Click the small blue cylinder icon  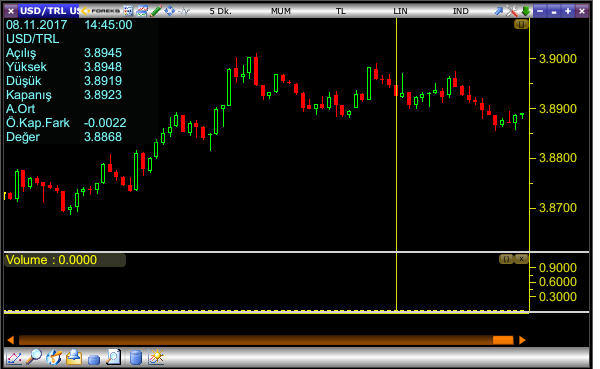coord(94,359)
